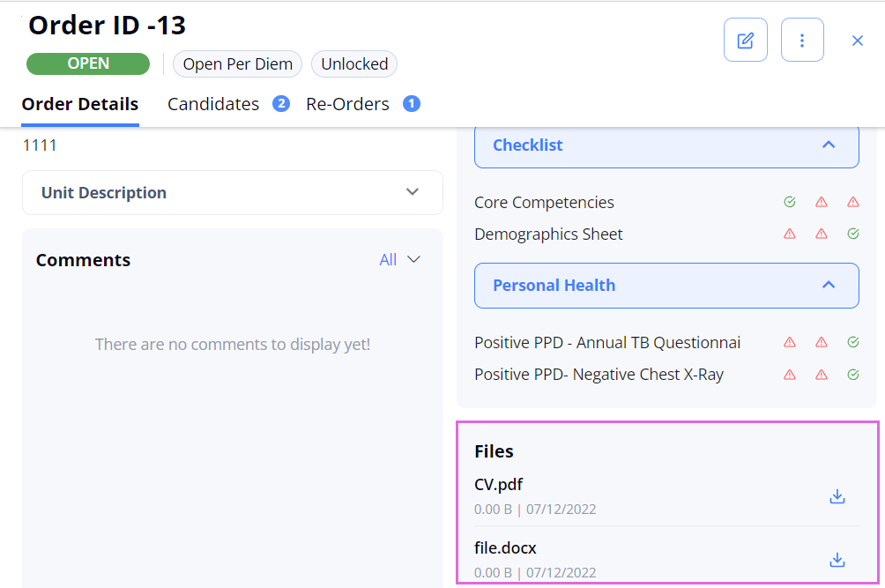The image size is (885, 588).
Task: Click green check icon for Core Competencies
Action: [790, 202]
